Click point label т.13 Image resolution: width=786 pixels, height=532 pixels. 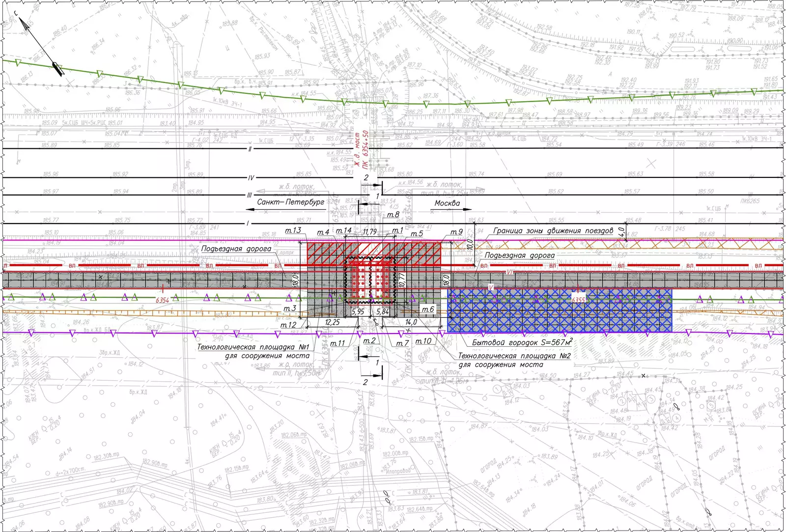[x=293, y=230]
